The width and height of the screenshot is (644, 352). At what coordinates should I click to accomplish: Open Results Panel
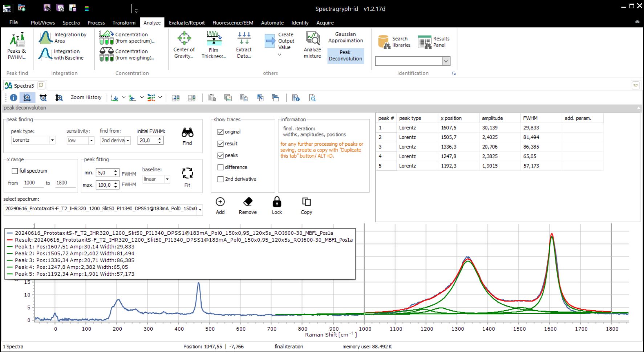434,42
